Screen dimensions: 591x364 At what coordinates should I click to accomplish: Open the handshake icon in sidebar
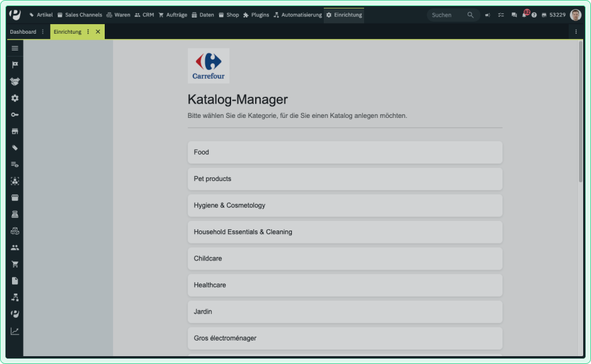point(14,81)
